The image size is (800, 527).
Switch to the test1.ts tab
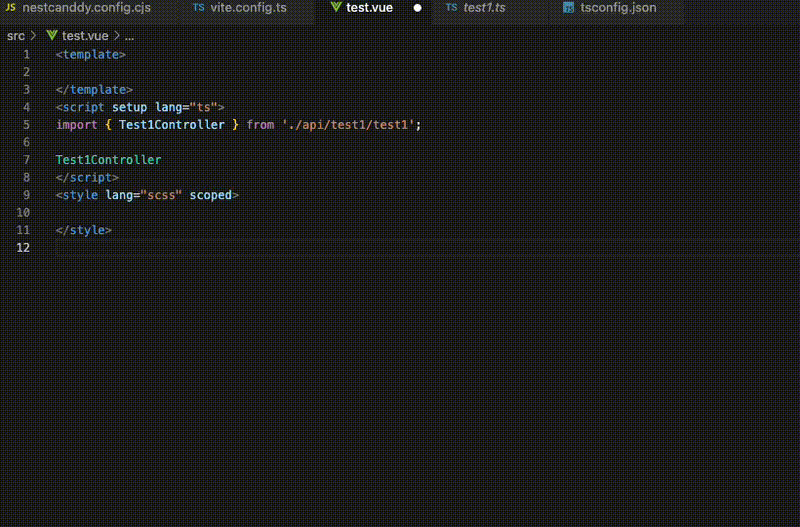click(484, 8)
